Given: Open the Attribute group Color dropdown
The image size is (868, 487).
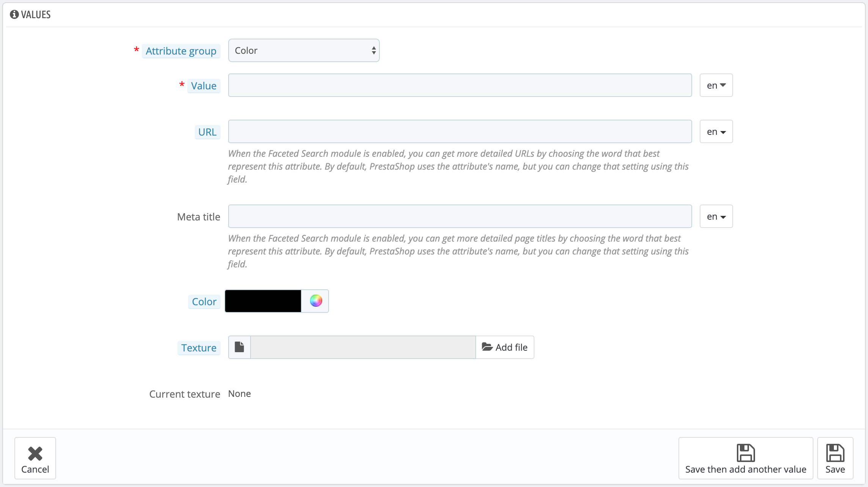Looking at the screenshot, I should pyautogui.click(x=304, y=50).
